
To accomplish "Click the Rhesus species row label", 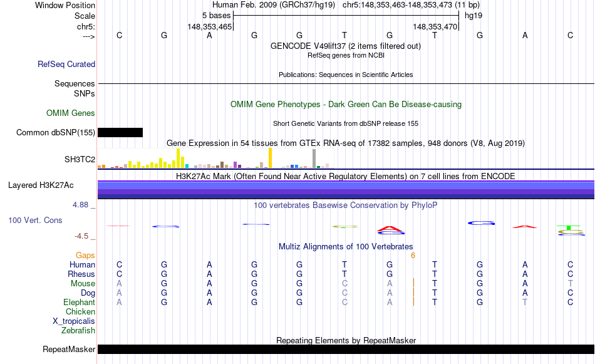I will [x=81, y=274].
